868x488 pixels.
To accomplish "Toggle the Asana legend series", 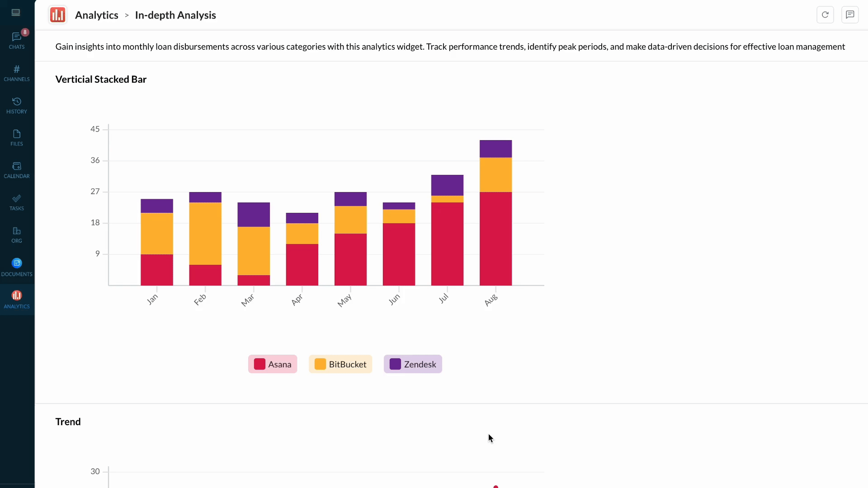I will click(x=273, y=364).
